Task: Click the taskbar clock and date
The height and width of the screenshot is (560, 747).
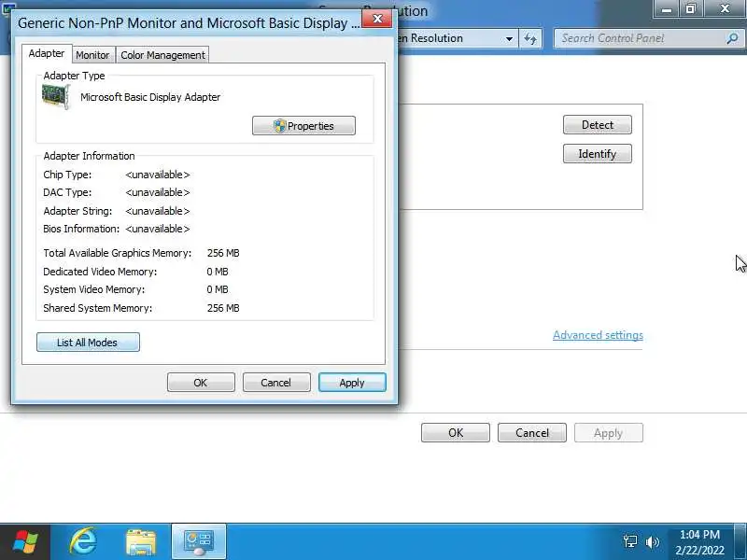Action: pos(699,542)
